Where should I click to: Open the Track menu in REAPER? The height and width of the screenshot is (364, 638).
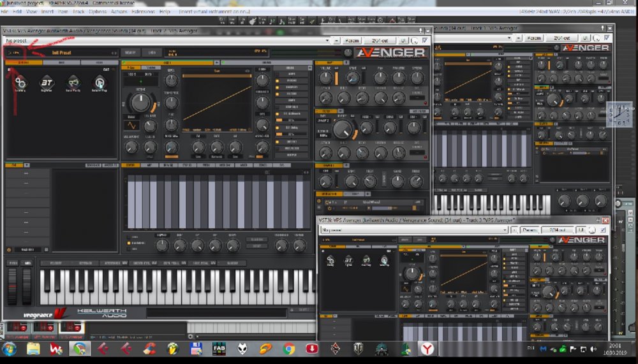click(78, 11)
